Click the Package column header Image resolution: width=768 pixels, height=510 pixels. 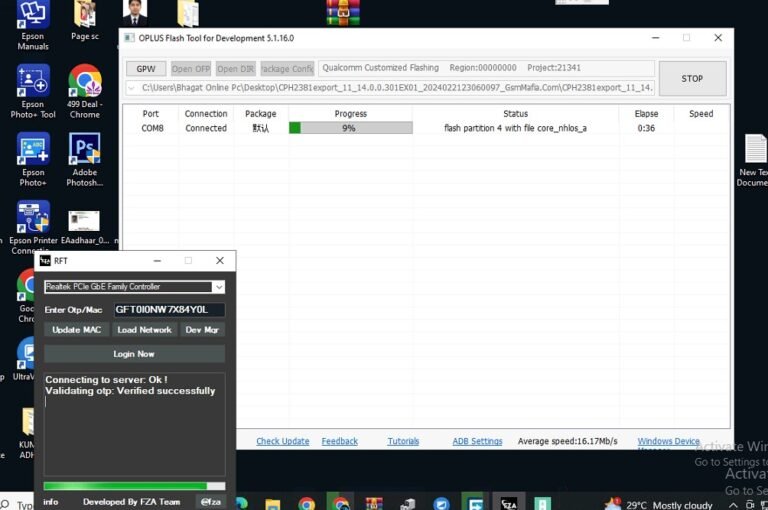pyautogui.click(x=261, y=114)
